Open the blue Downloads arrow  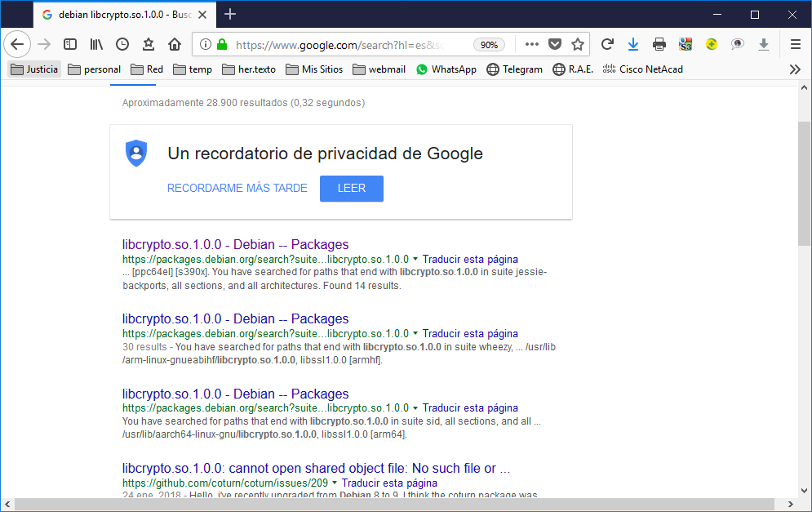(x=632, y=45)
